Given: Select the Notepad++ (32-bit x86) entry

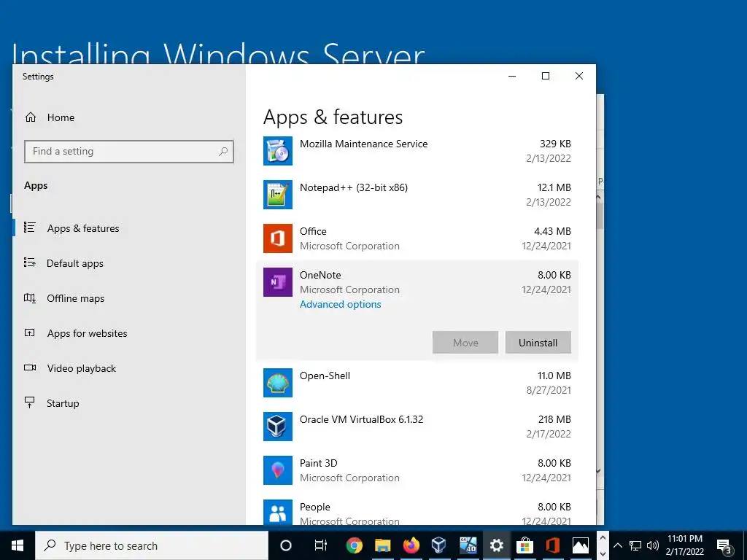Looking at the screenshot, I should (417, 195).
